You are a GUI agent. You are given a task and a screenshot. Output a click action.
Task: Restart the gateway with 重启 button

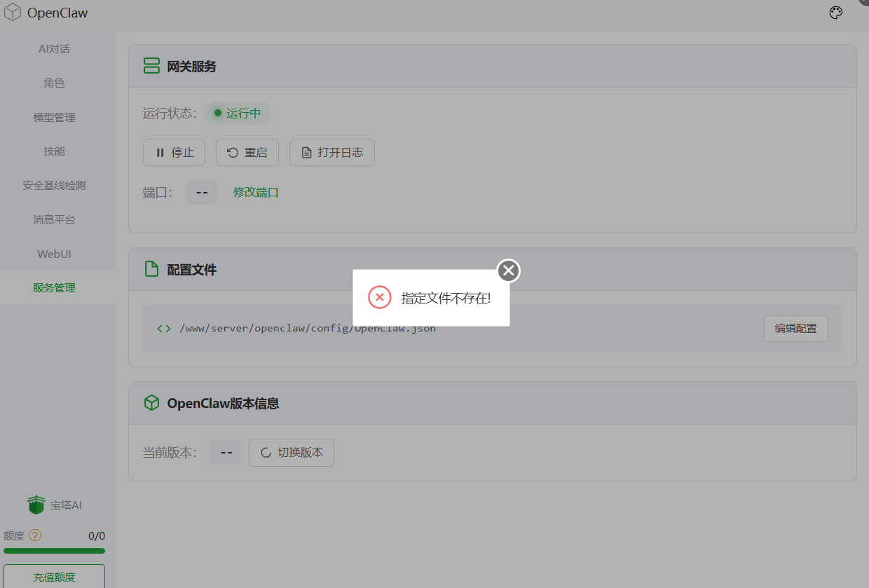pos(247,152)
